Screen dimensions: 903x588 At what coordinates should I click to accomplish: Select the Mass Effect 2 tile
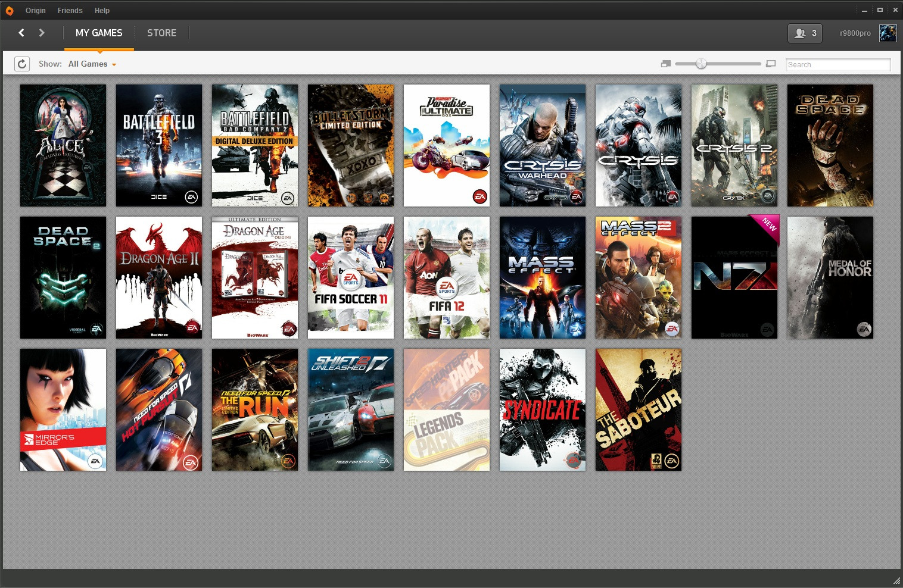[639, 277]
